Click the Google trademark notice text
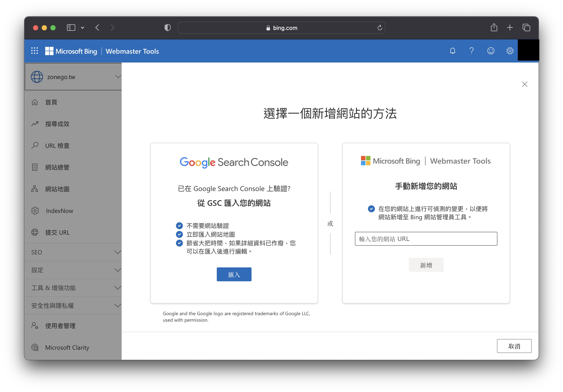563x392 pixels. click(x=236, y=317)
